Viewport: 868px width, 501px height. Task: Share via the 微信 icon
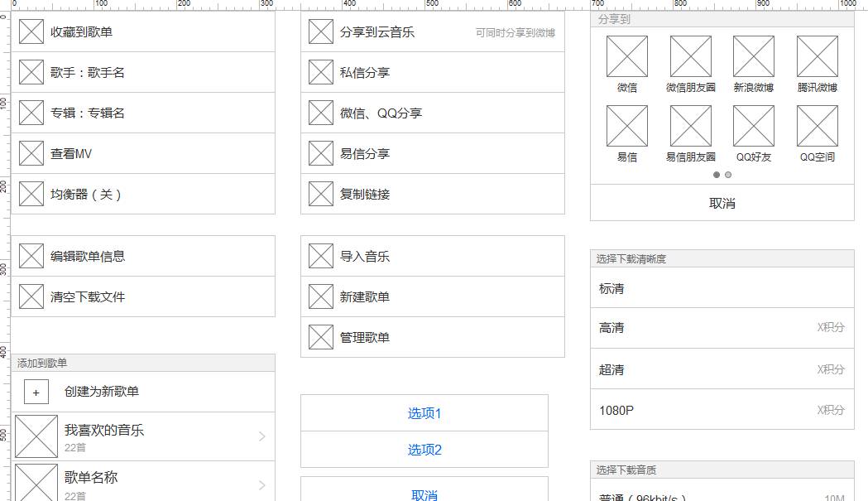pos(627,56)
